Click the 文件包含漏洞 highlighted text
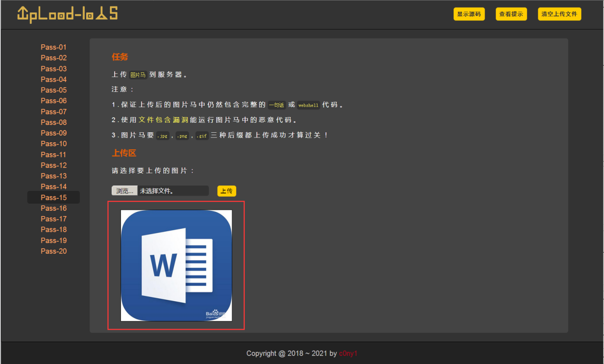 164,120
